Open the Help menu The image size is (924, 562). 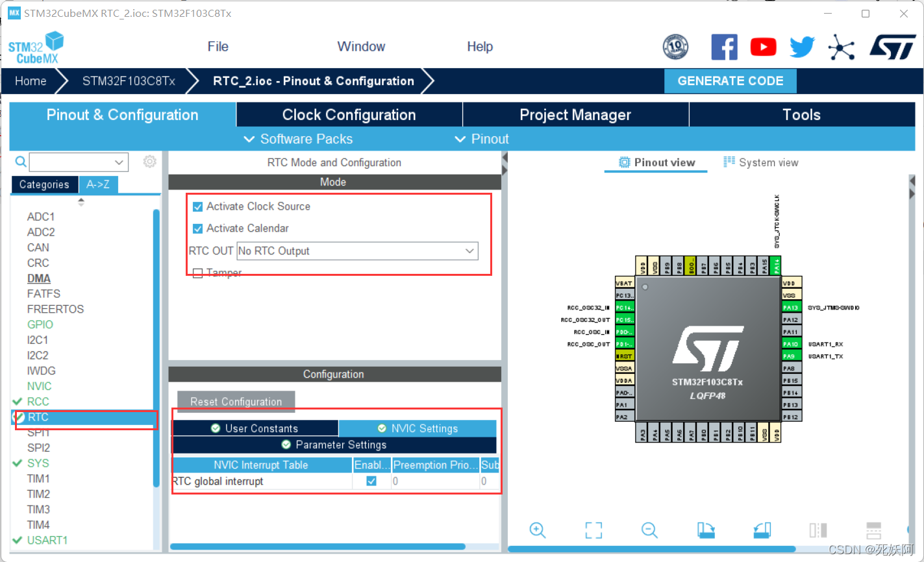coord(480,47)
